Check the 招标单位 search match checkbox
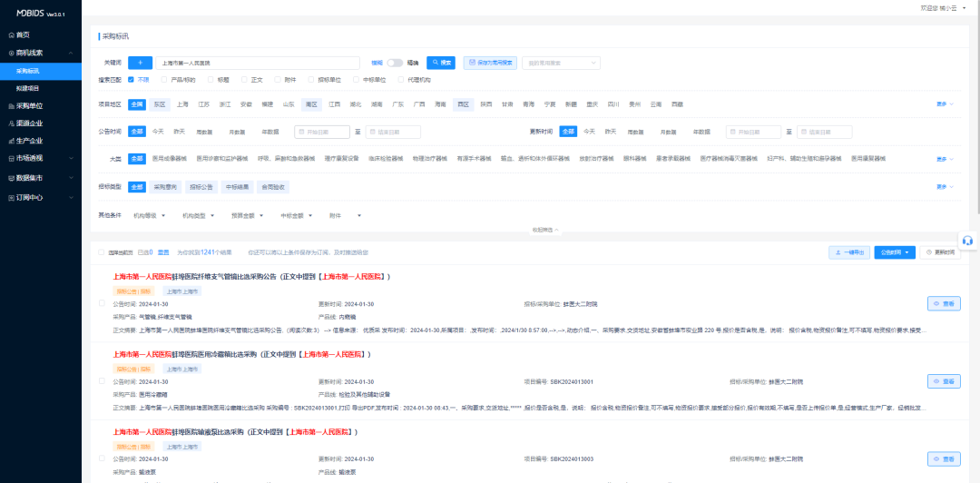Viewport: 980px width, 483px height. tap(311, 80)
